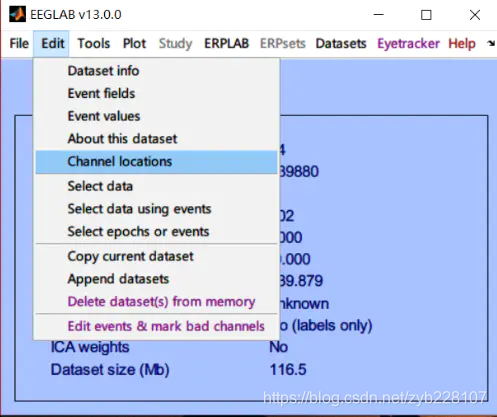Open the ERPLAB menu
The height and width of the screenshot is (417, 497).
point(226,43)
